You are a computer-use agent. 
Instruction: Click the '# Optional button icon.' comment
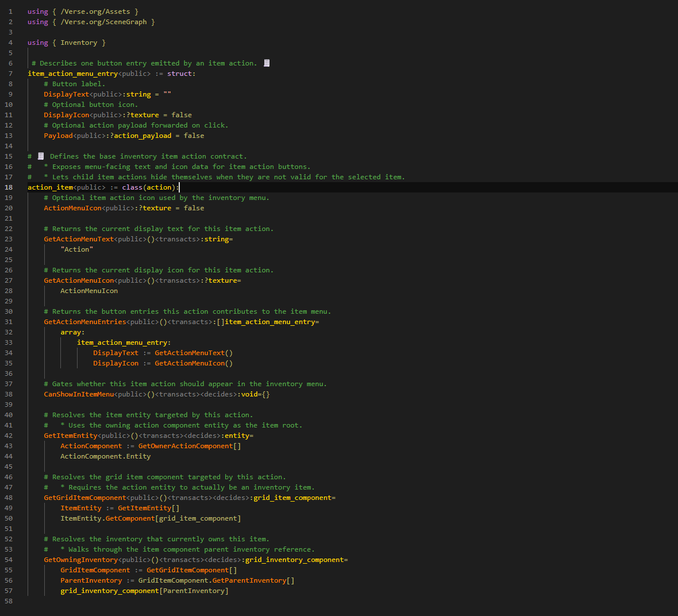pyautogui.click(x=91, y=105)
